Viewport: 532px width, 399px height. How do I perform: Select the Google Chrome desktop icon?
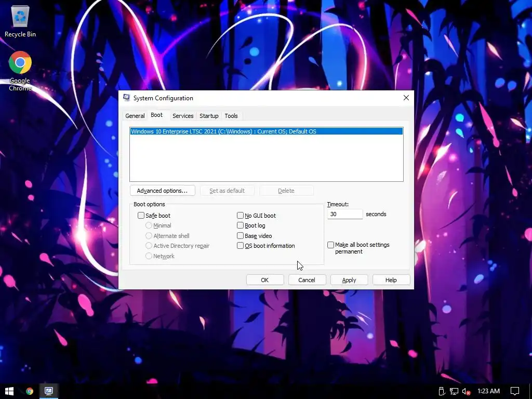[20, 71]
